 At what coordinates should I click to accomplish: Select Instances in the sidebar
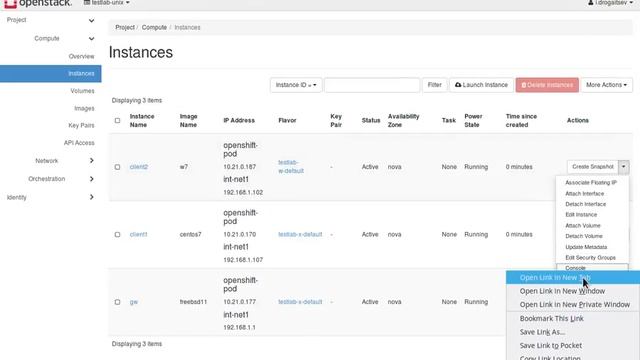[51, 73]
